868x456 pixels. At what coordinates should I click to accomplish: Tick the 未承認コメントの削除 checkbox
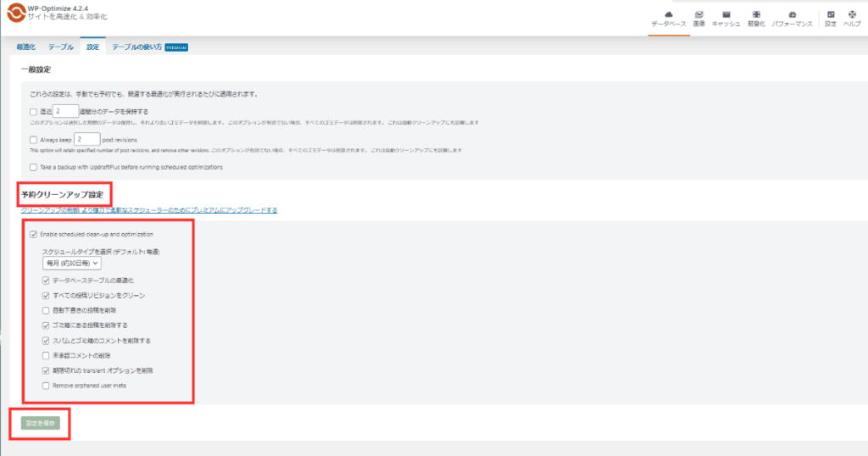(x=46, y=355)
